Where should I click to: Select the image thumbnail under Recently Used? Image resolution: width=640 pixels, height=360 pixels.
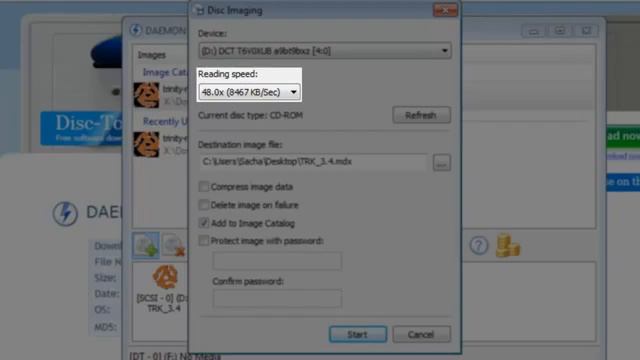pos(147,144)
